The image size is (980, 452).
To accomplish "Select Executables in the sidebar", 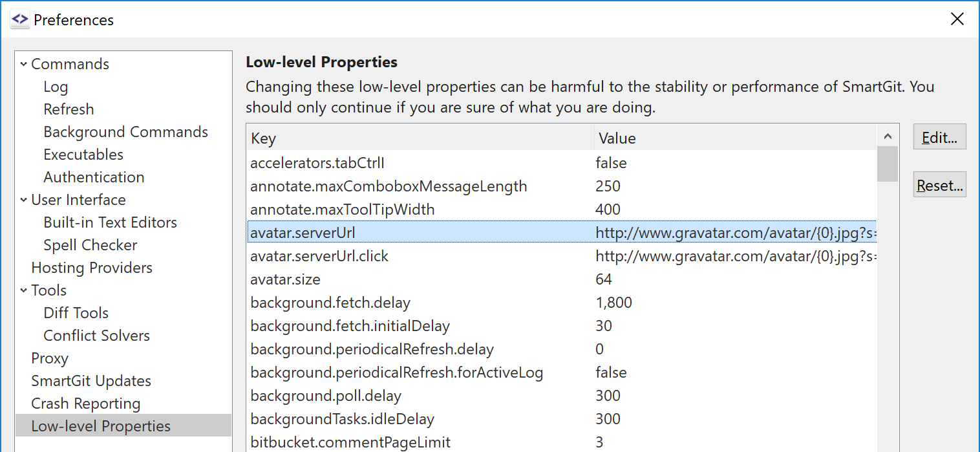I will pos(83,154).
